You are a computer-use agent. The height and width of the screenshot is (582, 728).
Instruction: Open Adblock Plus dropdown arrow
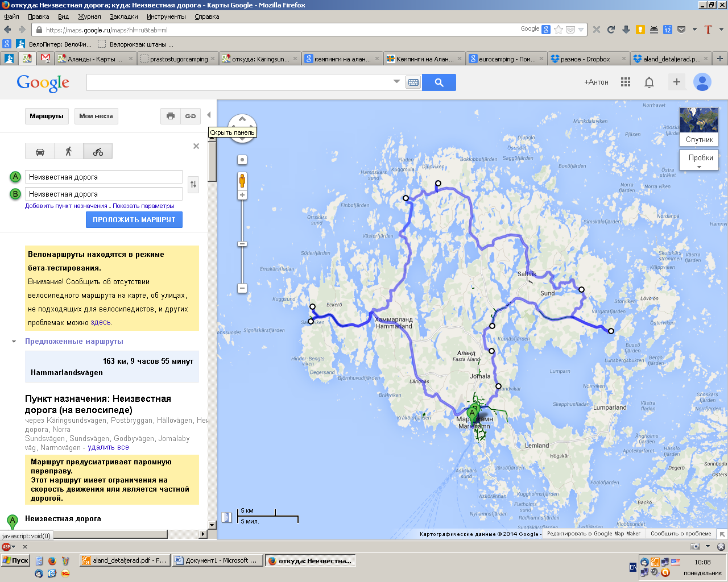(x=14, y=547)
